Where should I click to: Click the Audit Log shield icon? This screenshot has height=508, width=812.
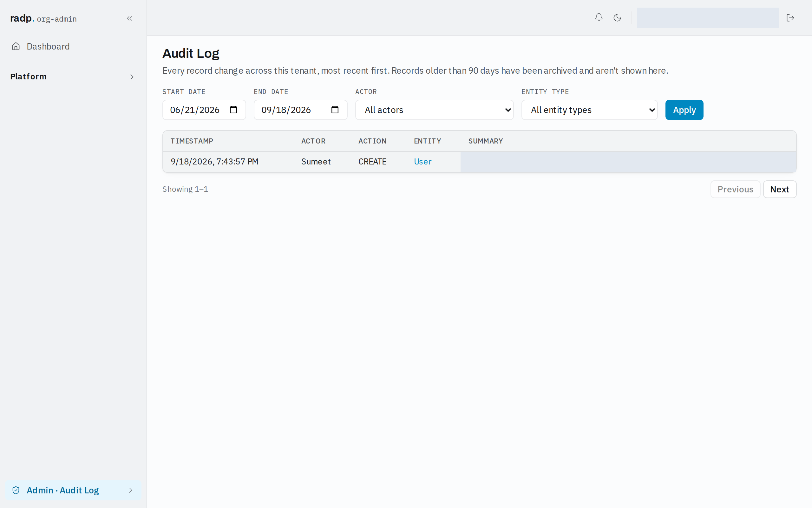point(16,490)
